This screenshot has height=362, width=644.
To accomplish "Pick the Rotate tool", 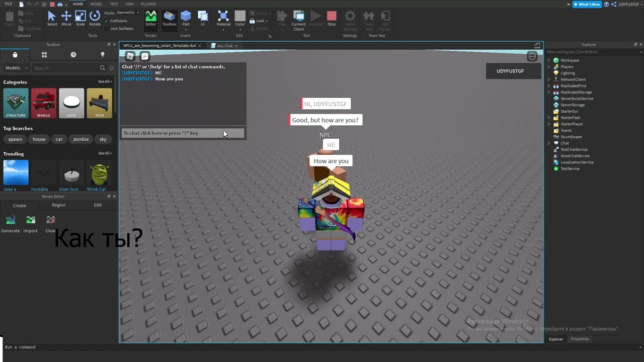I will point(95,19).
